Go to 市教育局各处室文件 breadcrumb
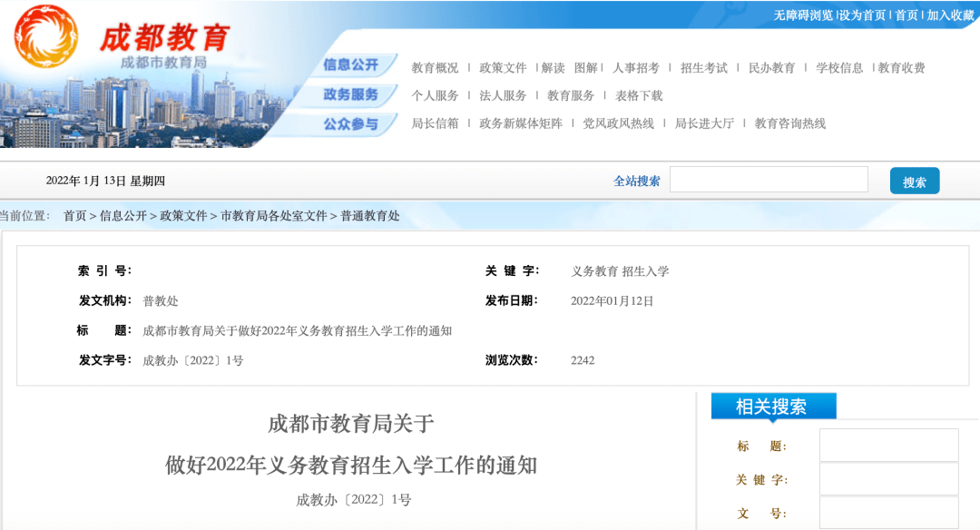The height and width of the screenshot is (530, 980). [x=273, y=216]
